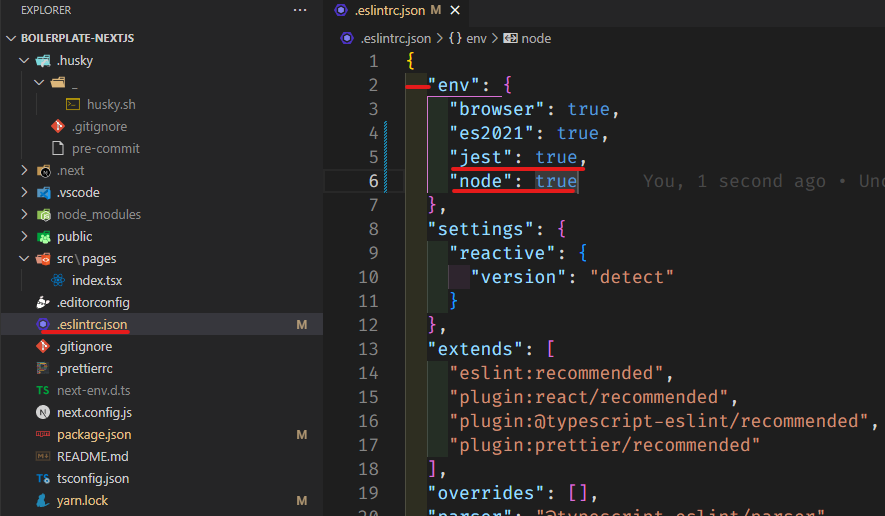The image size is (885, 516).
Task: Expand the node_modules folder
Action: pos(25,215)
